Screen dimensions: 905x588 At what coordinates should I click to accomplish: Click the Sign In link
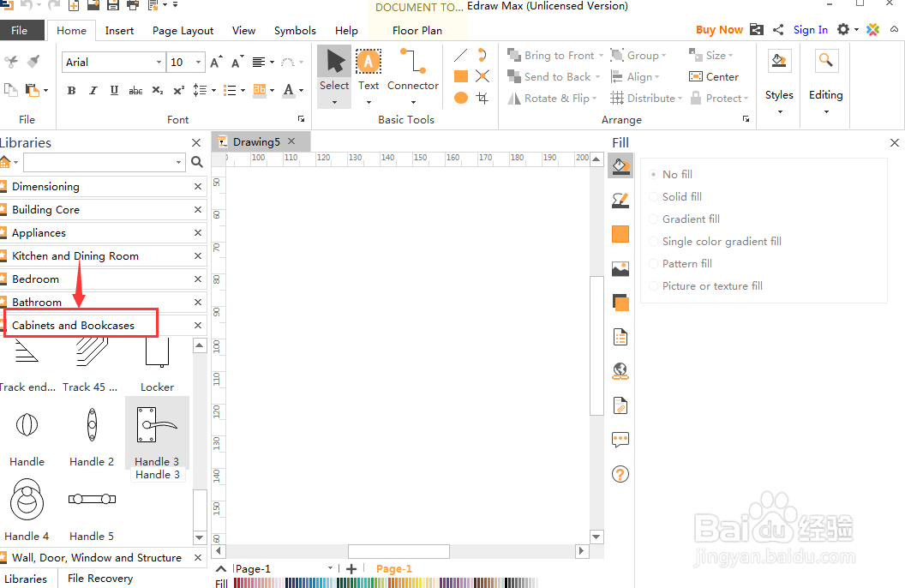[x=811, y=29]
